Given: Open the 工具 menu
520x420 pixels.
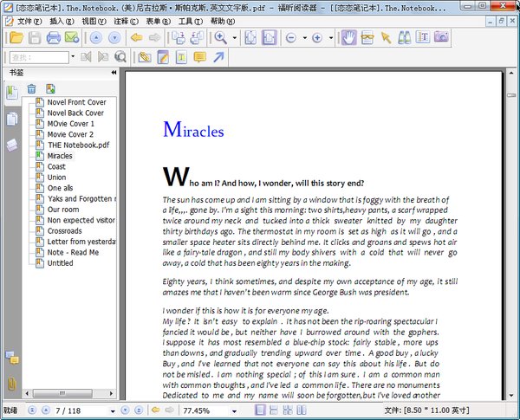Looking at the screenshot, I should tap(191, 22).
